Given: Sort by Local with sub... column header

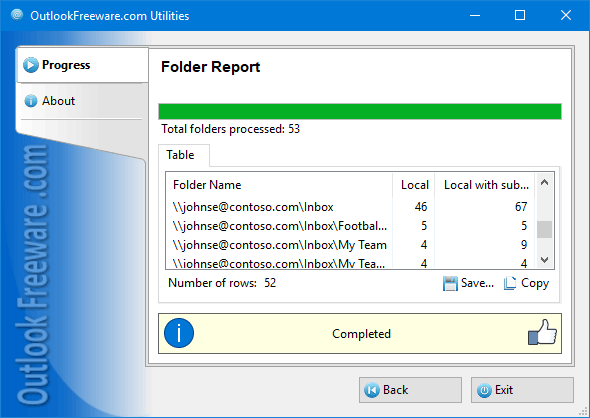Looking at the screenshot, I should (x=485, y=185).
